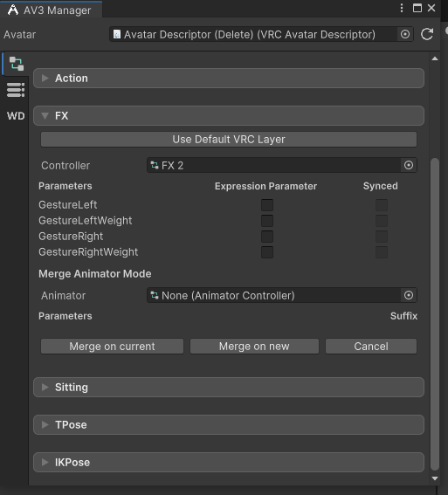Image resolution: width=448 pixels, height=495 pixels.
Task: Toggle GestureLeftWeight expression parameter checkbox
Action: (x=267, y=221)
